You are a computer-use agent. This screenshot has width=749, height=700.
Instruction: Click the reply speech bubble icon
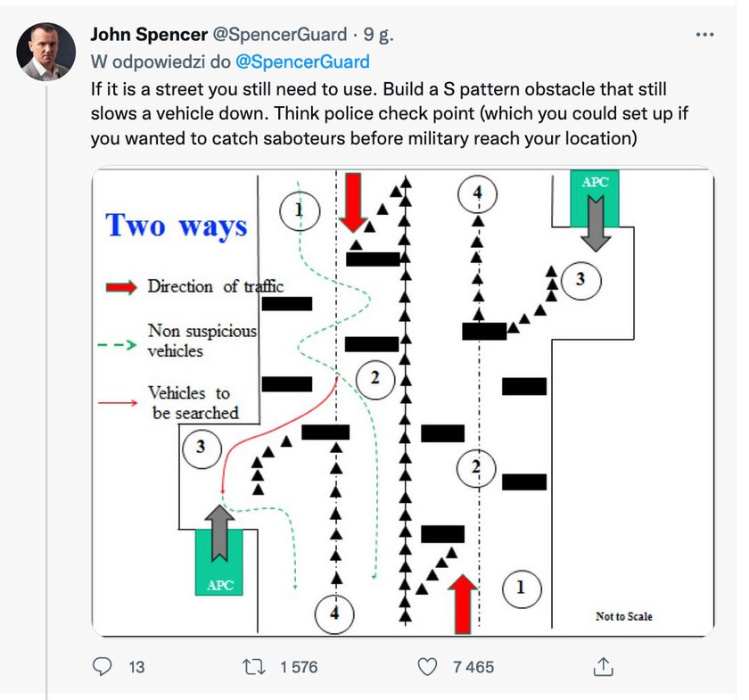102,666
